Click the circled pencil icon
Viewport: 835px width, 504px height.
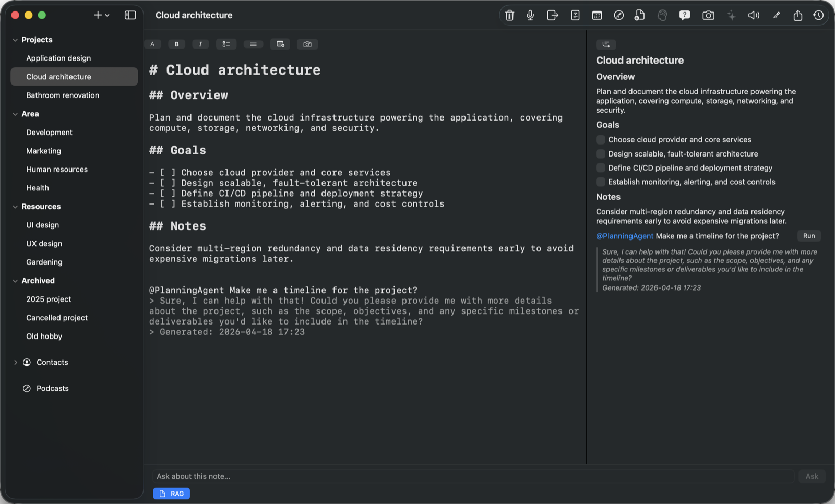tap(618, 16)
